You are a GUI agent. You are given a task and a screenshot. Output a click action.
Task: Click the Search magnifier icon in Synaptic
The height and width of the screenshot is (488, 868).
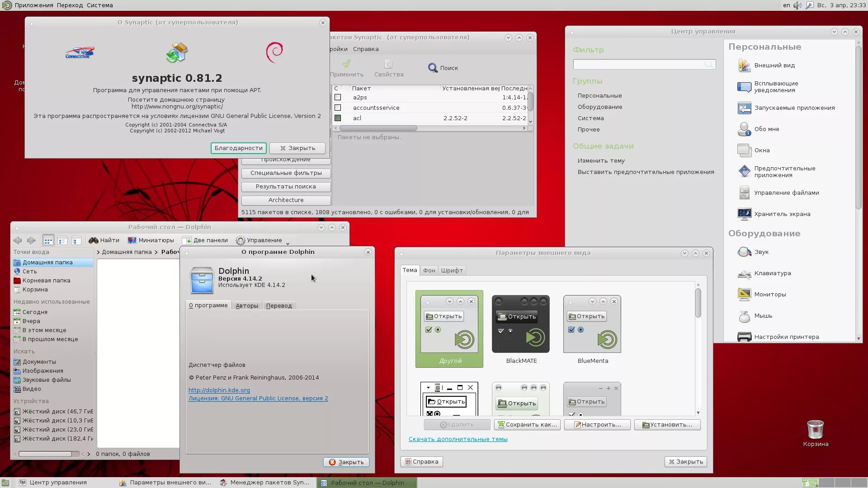coord(433,68)
